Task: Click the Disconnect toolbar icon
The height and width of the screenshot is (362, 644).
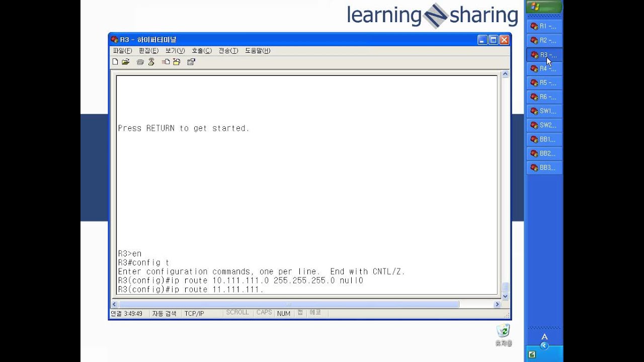Action: pos(151,62)
